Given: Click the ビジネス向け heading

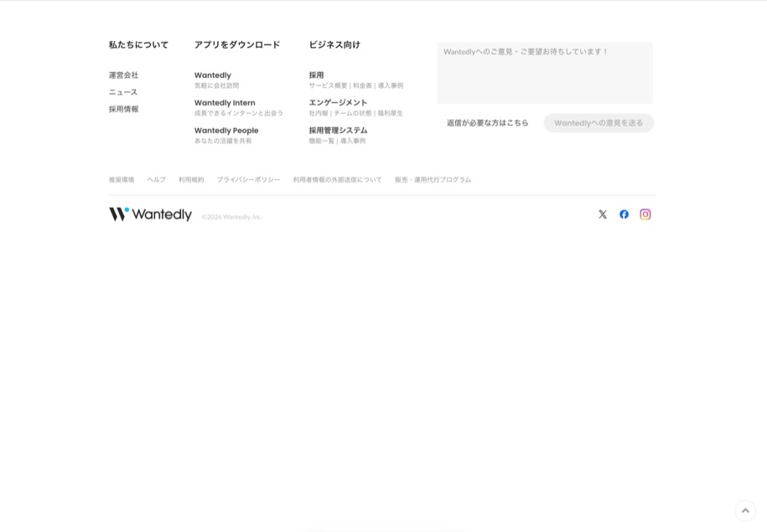Looking at the screenshot, I should coord(334,45).
